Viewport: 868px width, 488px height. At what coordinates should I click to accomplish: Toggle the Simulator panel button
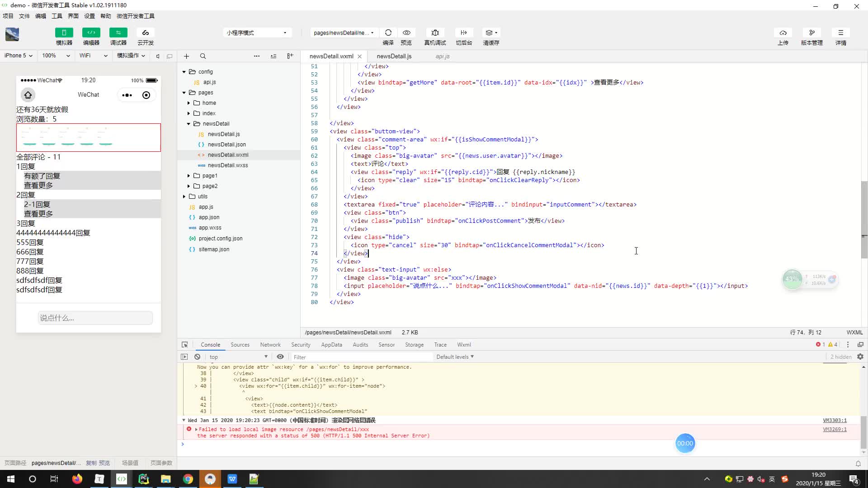coord(64,33)
